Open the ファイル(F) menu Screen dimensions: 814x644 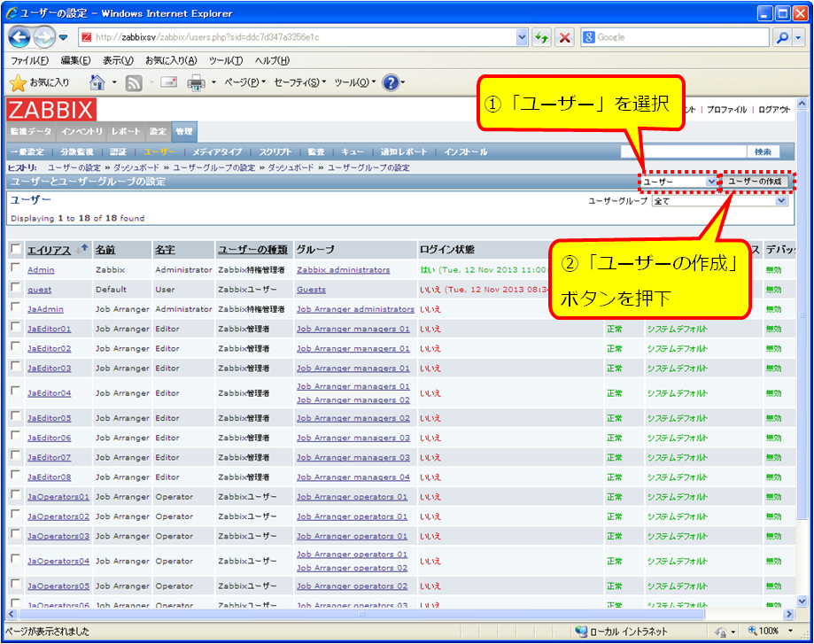(29, 60)
